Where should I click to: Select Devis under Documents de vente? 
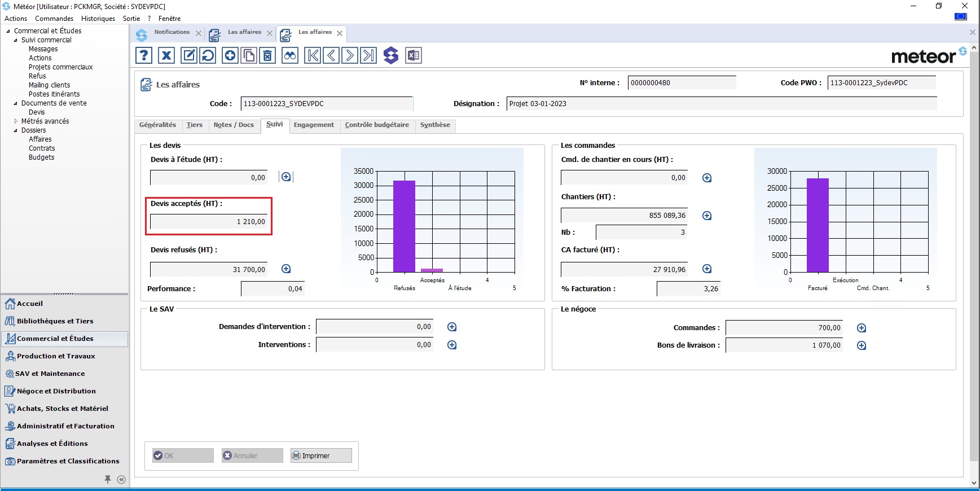coord(37,112)
